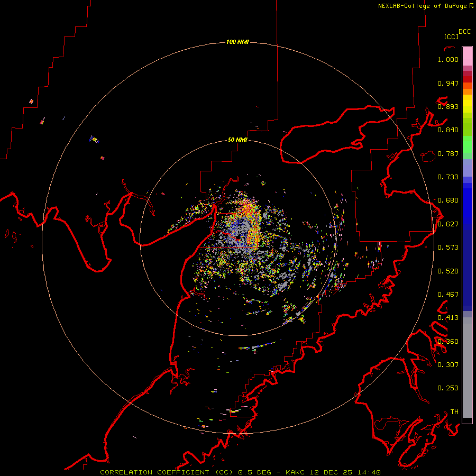Click the 1.000 value on the color scale
Screen dimensions: 476x476
point(448,59)
